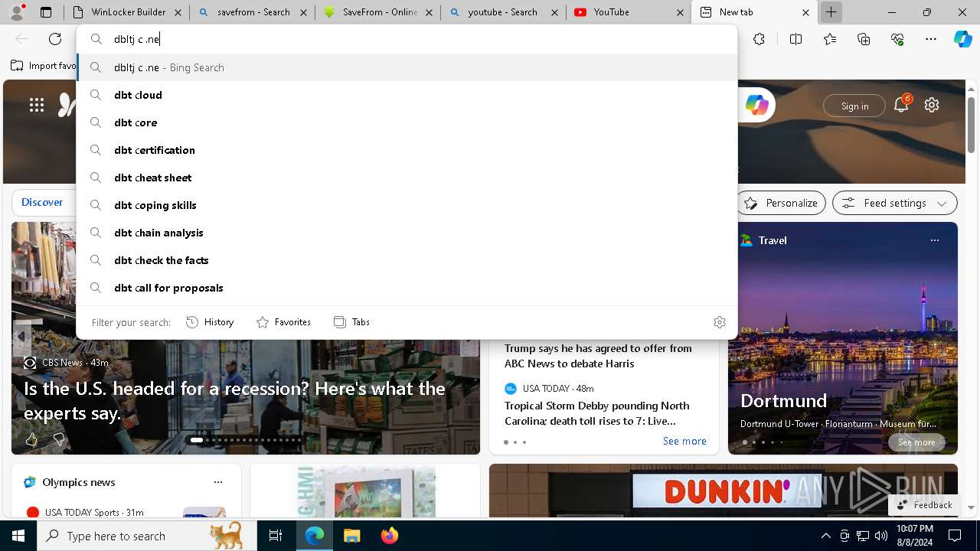
Task: Open the browser Extensions puzzle icon
Action: tap(759, 39)
